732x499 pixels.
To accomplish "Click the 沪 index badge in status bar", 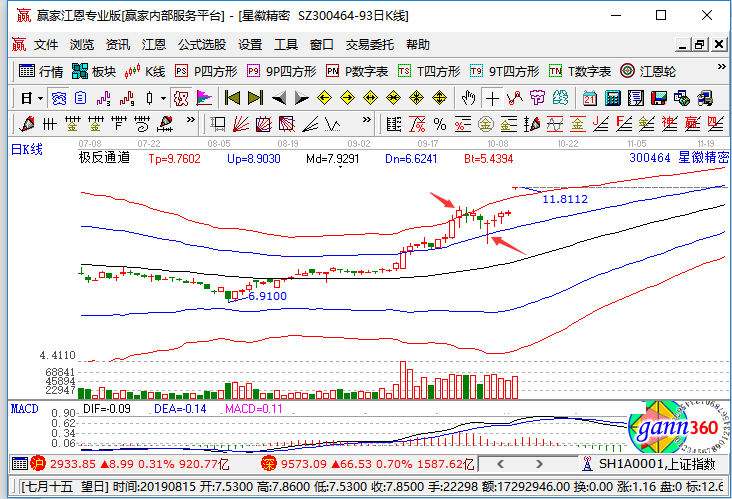I will click(38, 464).
